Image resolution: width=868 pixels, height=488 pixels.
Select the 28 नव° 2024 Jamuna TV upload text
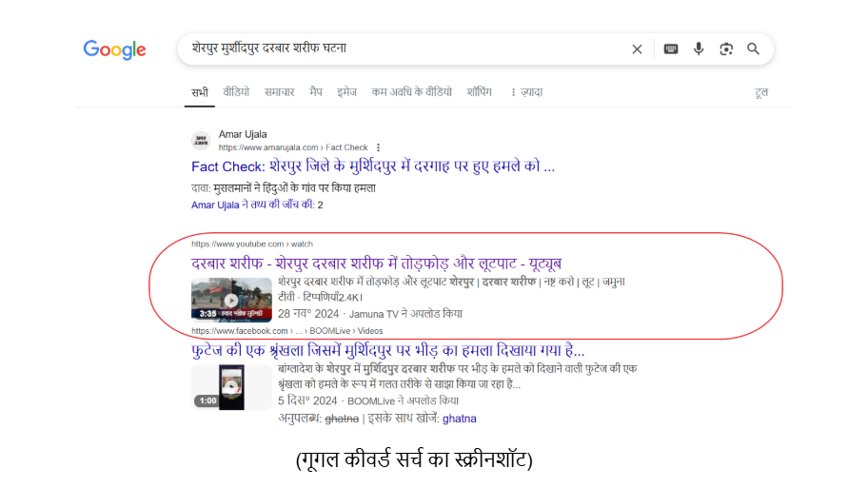[x=370, y=314]
